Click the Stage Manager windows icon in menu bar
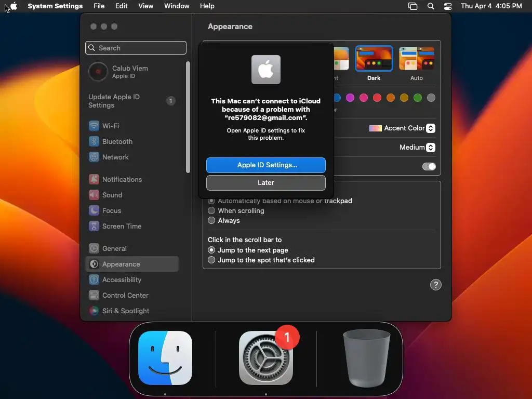 [413, 6]
